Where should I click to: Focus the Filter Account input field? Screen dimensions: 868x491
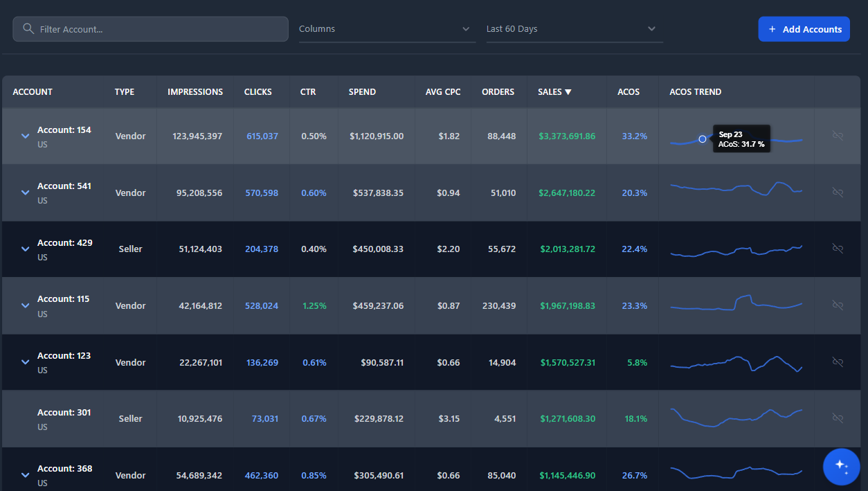pos(159,29)
